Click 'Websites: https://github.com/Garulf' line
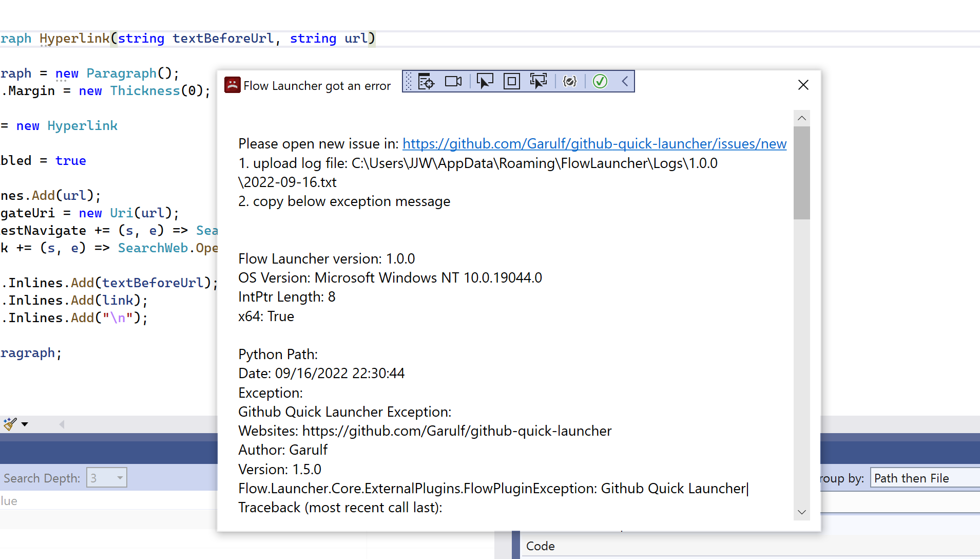This screenshot has height=559, width=980. tap(425, 431)
